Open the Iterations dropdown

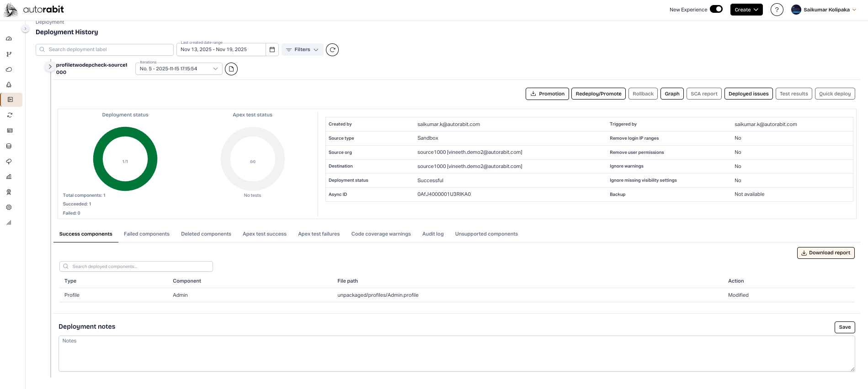pyautogui.click(x=179, y=69)
